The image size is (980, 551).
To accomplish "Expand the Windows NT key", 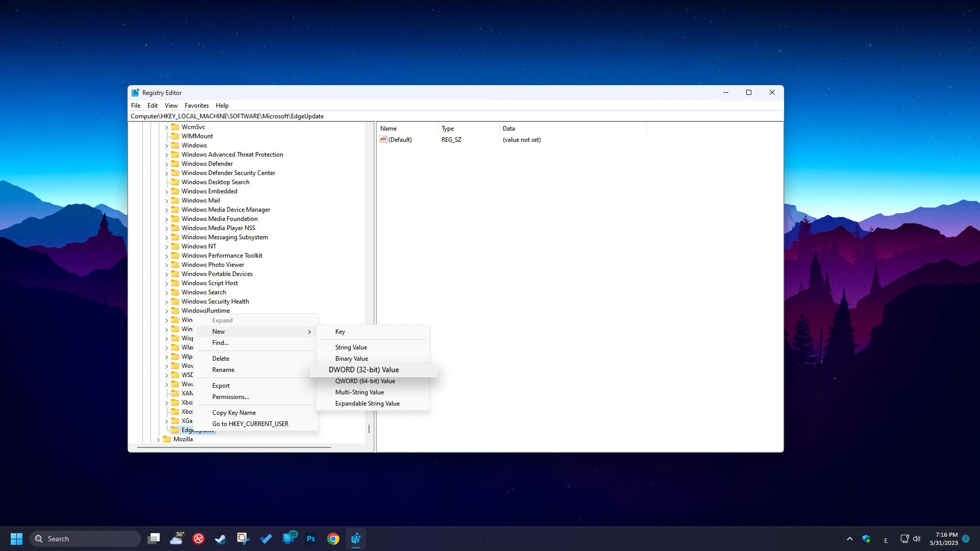I will coord(166,247).
